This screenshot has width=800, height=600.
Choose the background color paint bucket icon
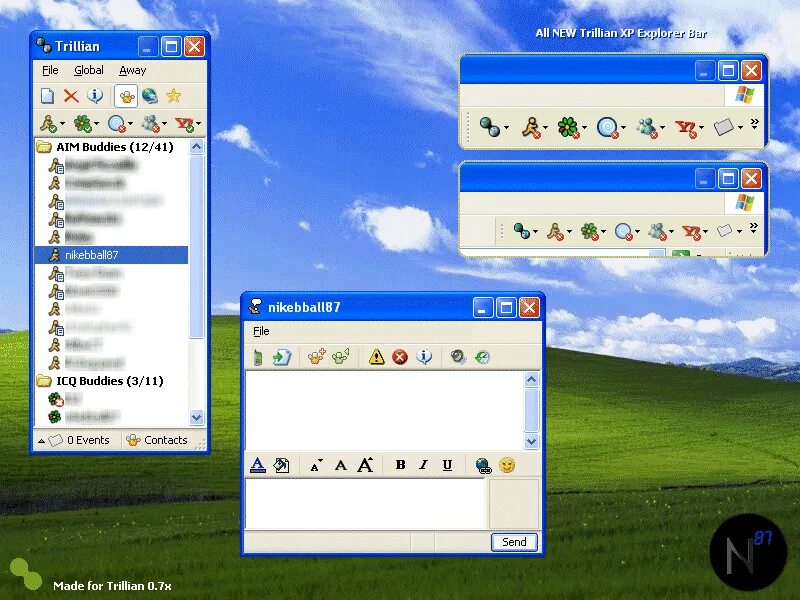click(x=281, y=465)
